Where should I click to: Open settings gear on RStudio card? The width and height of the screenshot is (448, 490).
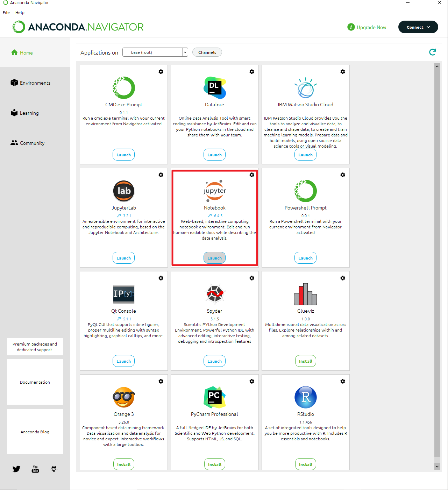(343, 381)
